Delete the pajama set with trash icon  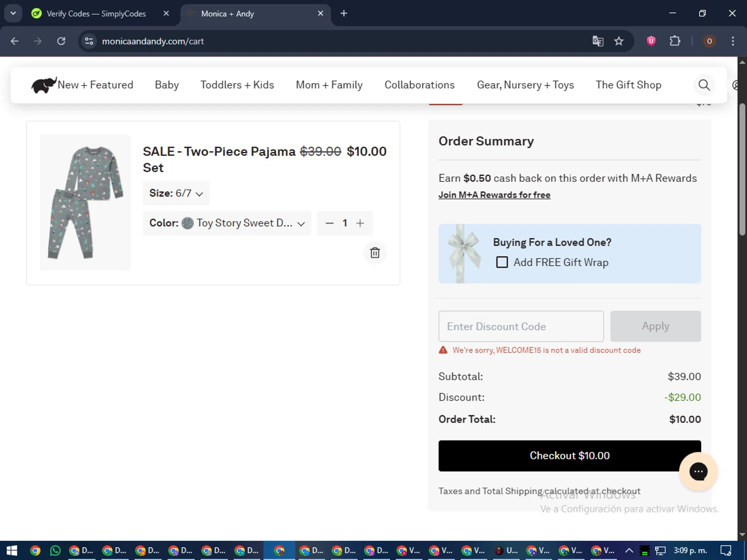coord(375,253)
